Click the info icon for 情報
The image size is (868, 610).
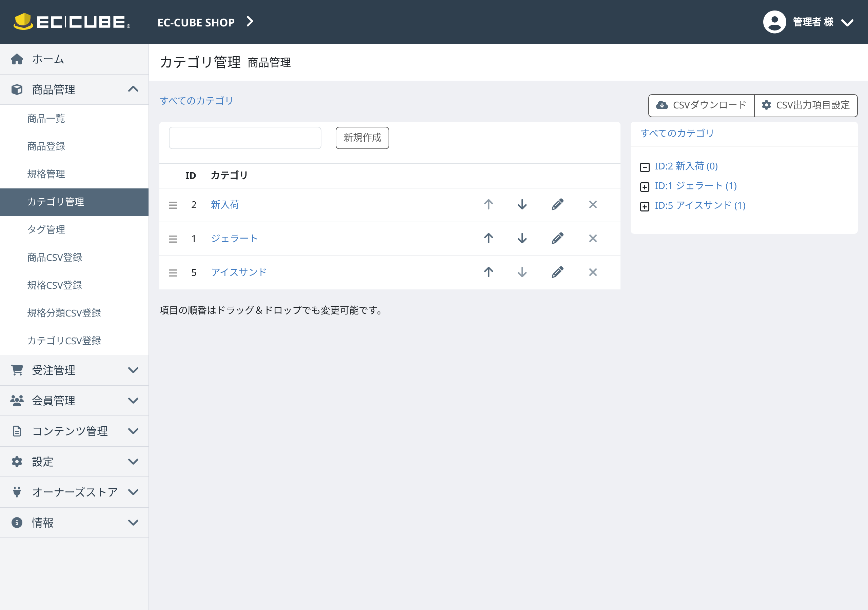[17, 522]
